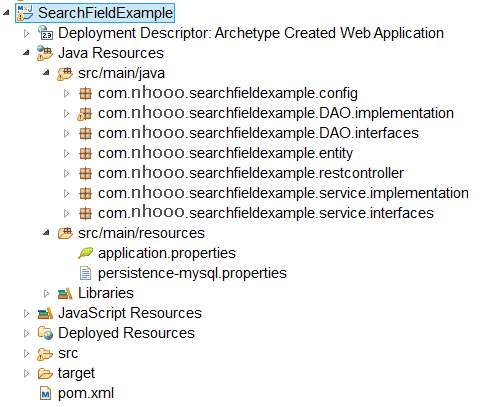Click the Libraries books icon
Image resolution: width=493 pixels, height=407 pixels.
65,293
